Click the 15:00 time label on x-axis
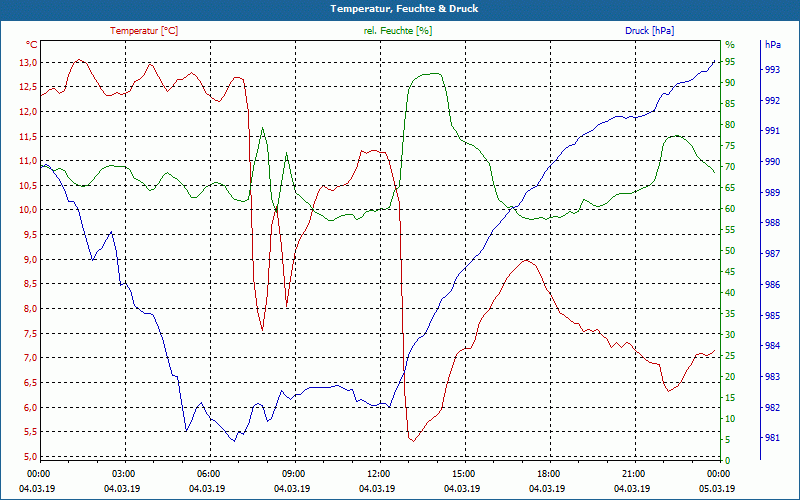Image resolution: width=800 pixels, height=500 pixels. click(463, 474)
